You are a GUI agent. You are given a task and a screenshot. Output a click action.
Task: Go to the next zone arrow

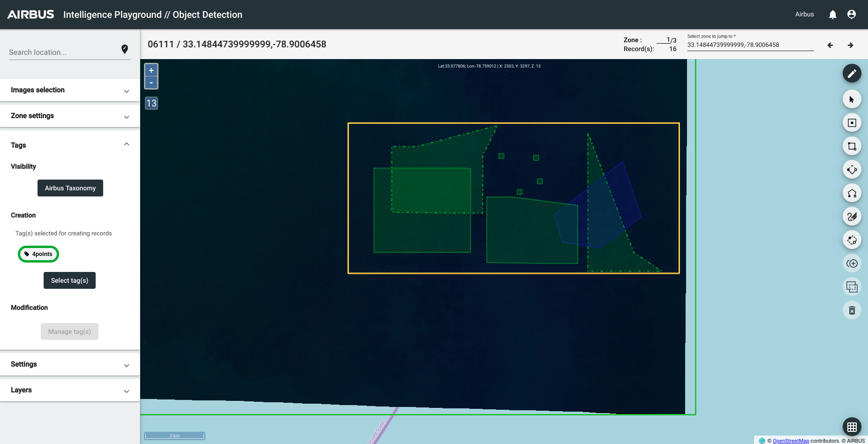(x=850, y=45)
